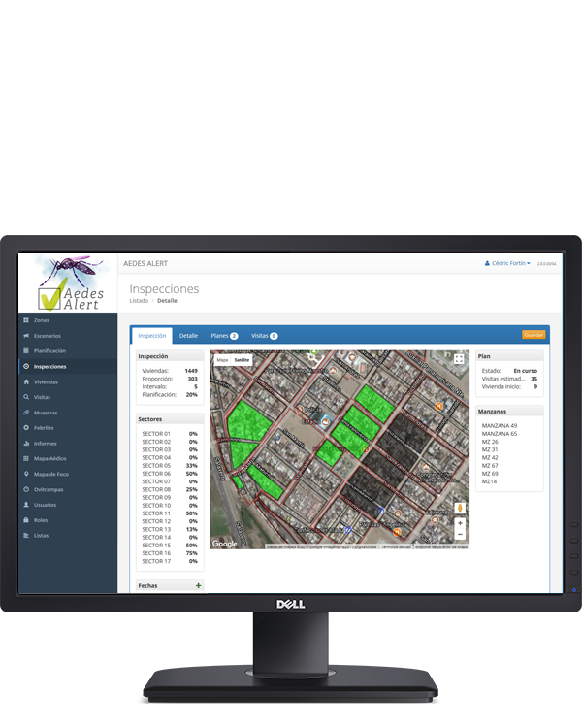This screenshot has width=582, height=728.
Task: Open Viviendas via the home icon
Action: [26, 382]
